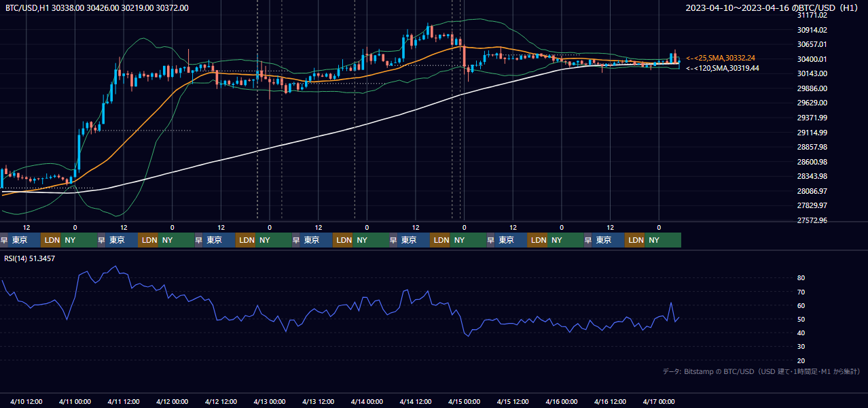
Task: Click the BTC/USD,H1 OHLC header text
Action: coord(97,7)
